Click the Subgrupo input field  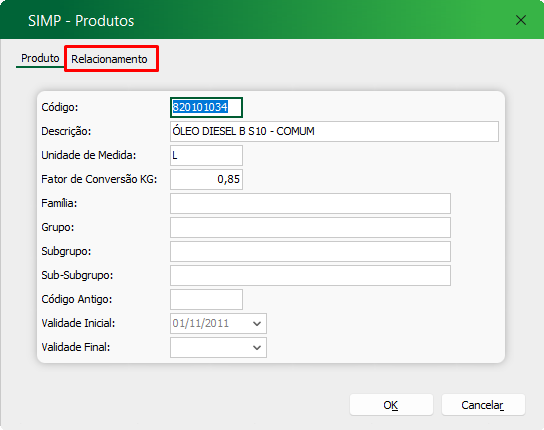tap(310, 251)
